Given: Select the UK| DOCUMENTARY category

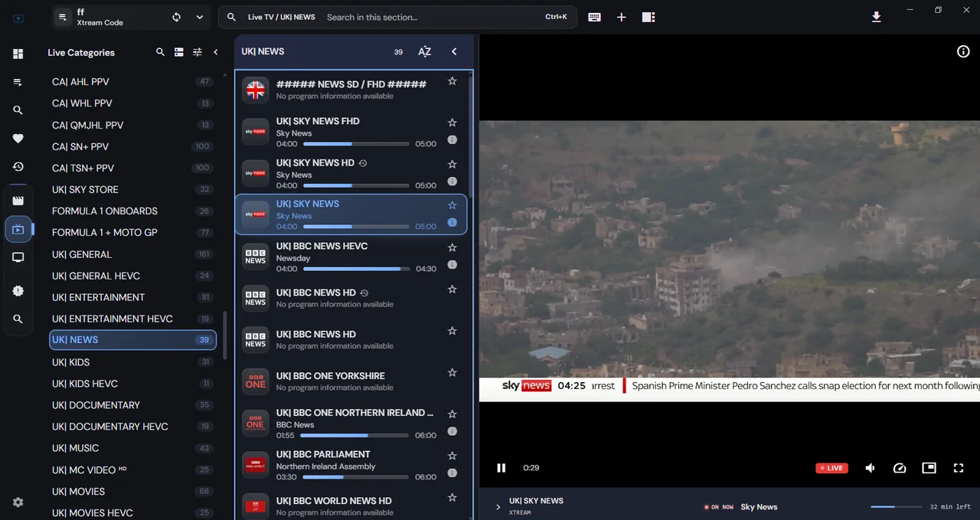Looking at the screenshot, I should click(x=132, y=405).
